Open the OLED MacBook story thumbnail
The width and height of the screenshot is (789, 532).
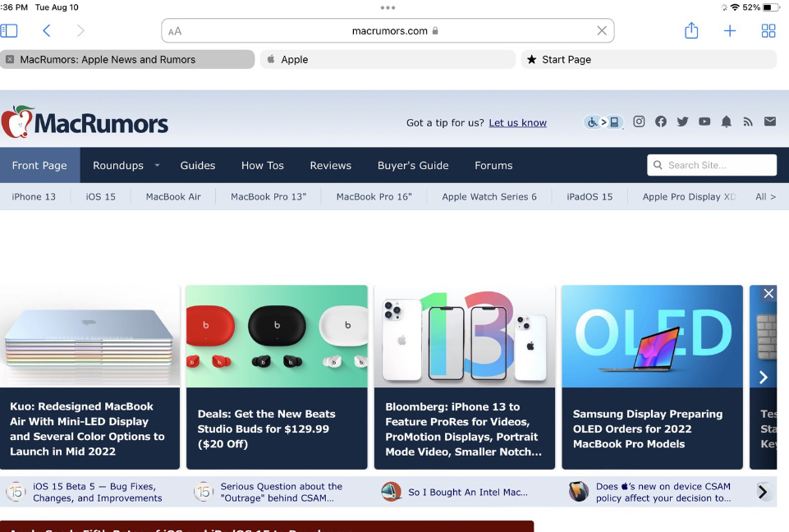tap(652, 337)
